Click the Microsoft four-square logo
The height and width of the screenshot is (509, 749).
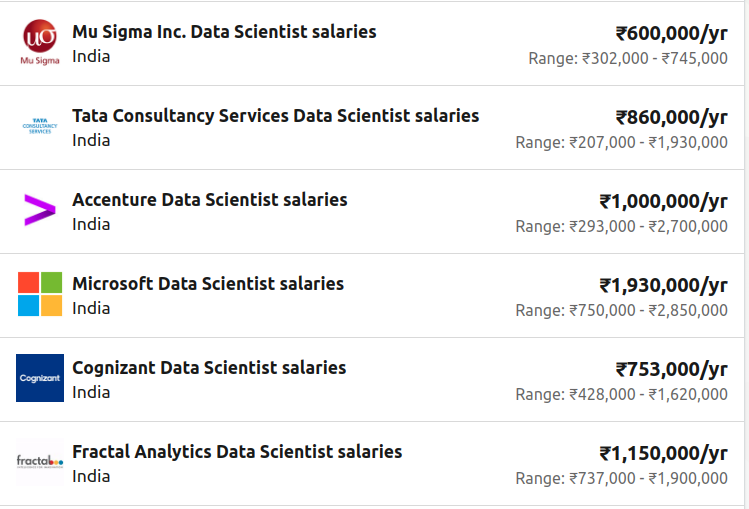pos(40,294)
